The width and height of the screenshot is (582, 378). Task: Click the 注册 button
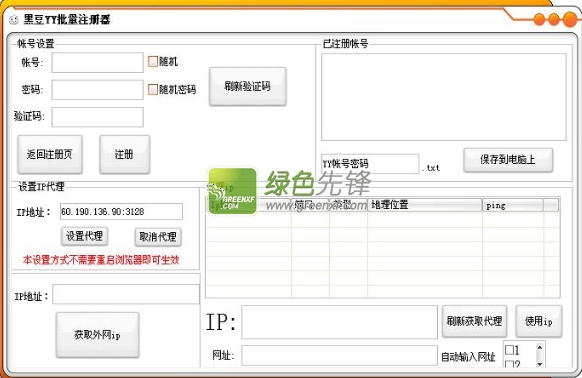[x=125, y=154]
